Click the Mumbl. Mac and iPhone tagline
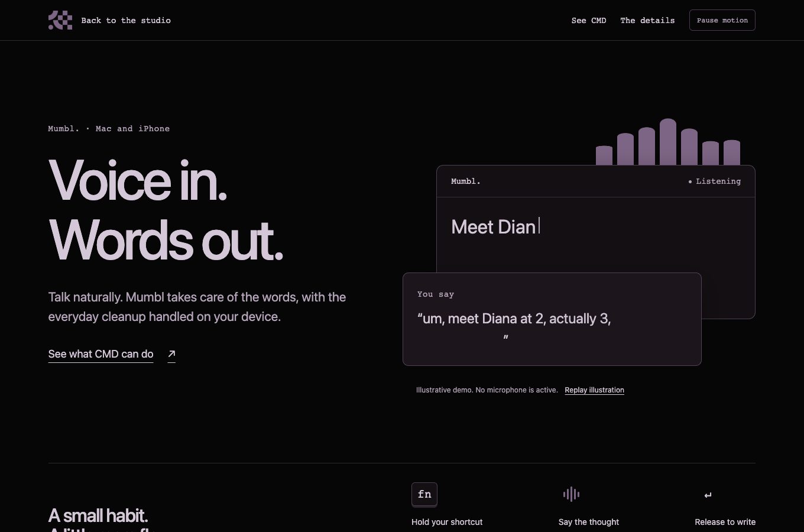The height and width of the screenshot is (532, 804). (x=109, y=129)
